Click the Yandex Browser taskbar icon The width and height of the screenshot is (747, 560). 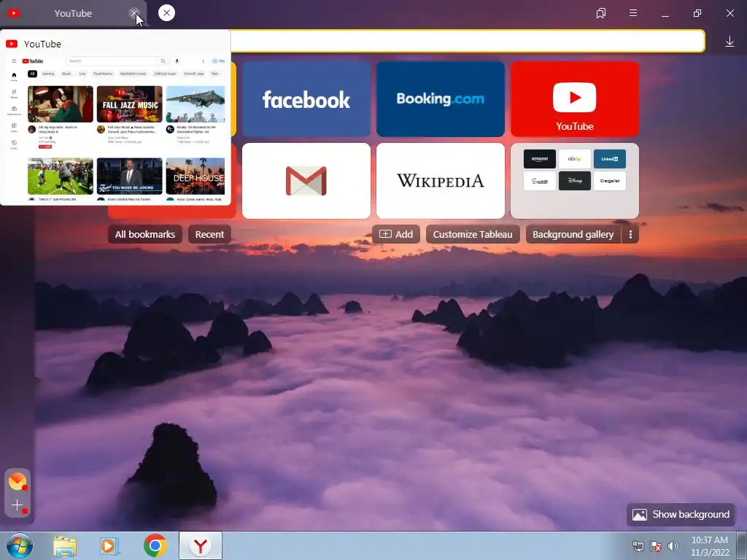[x=201, y=545]
